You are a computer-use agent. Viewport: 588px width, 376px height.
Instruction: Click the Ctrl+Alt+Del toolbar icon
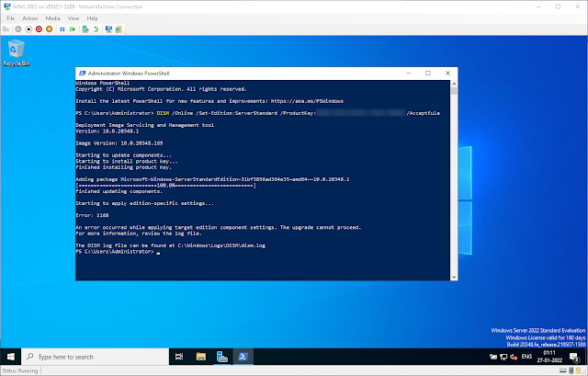[6, 29]
